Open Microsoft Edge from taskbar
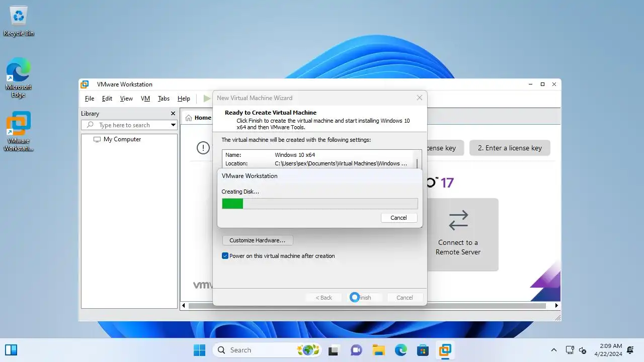Image resolution: width=644 pixels, height=362 pixels. tap(401, 350)
